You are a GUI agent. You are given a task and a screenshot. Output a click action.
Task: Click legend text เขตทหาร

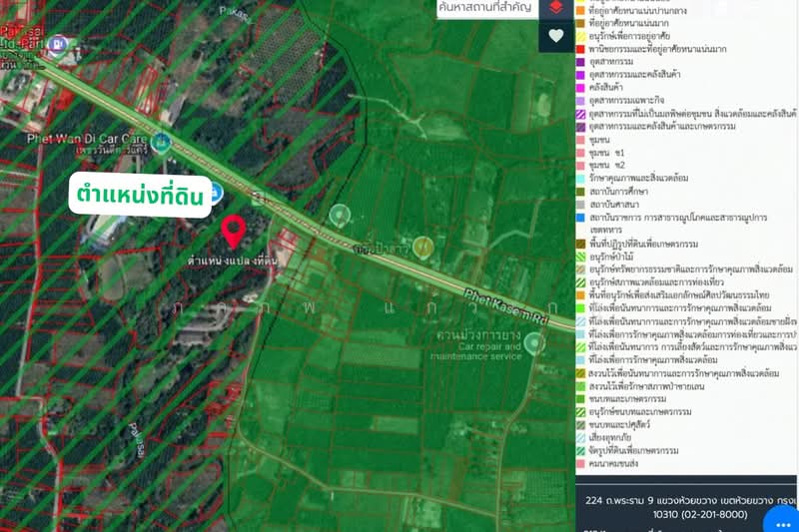604,231
